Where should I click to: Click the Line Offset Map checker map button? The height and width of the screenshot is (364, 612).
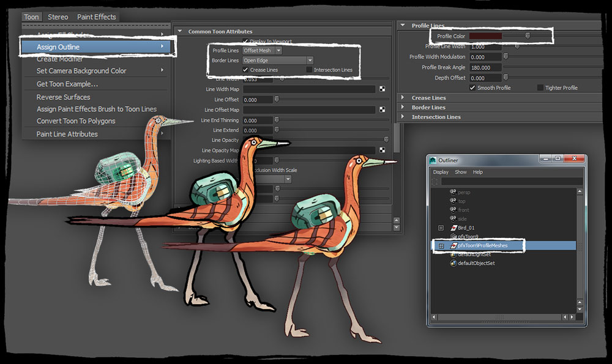click(x=382, y=110)
